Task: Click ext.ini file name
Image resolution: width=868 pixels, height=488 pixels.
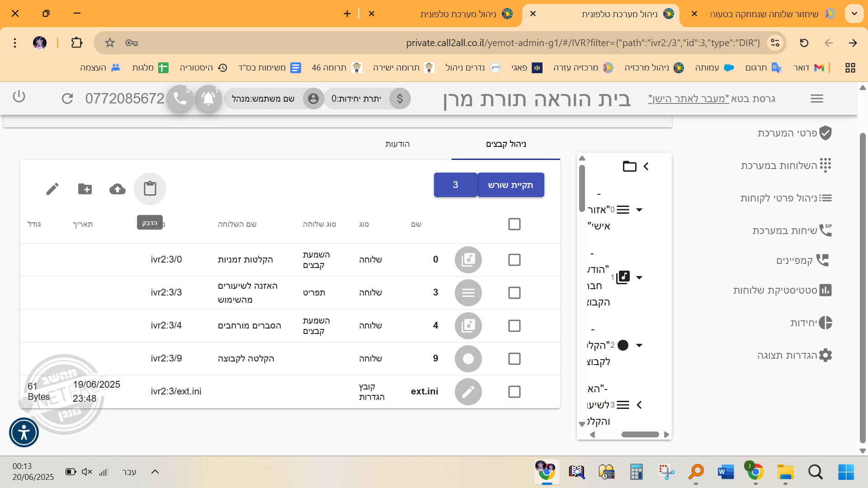Action: 425,391
